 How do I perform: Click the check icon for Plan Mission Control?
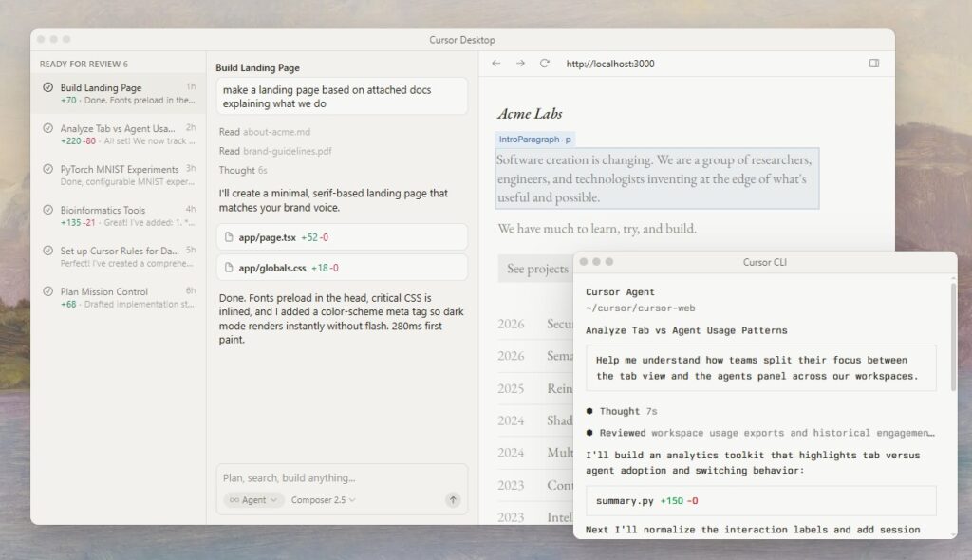click(47, 291)
